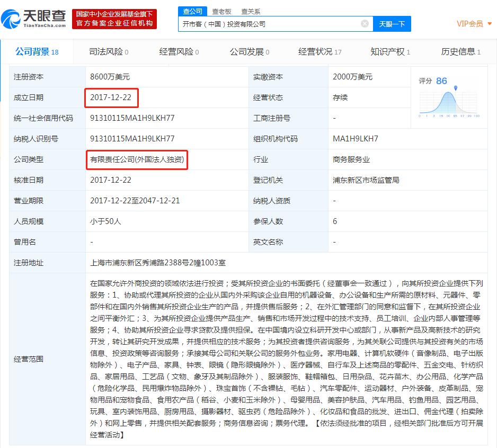Image resolution: width=497 pixels, height=448 pixels.
Task: Click the 工商注册号 row label
Action: click(x=272, y=118)
